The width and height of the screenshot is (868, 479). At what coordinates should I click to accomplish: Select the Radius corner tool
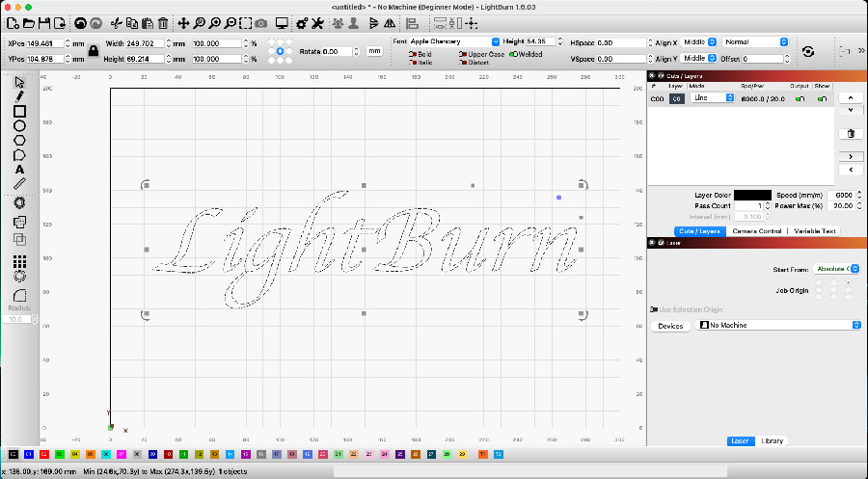[19, 295]
